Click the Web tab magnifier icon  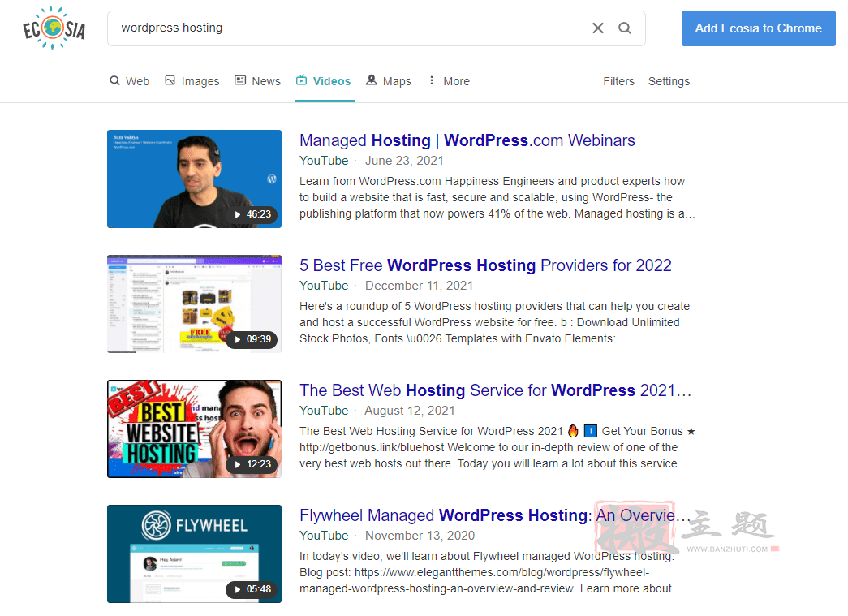114,80
